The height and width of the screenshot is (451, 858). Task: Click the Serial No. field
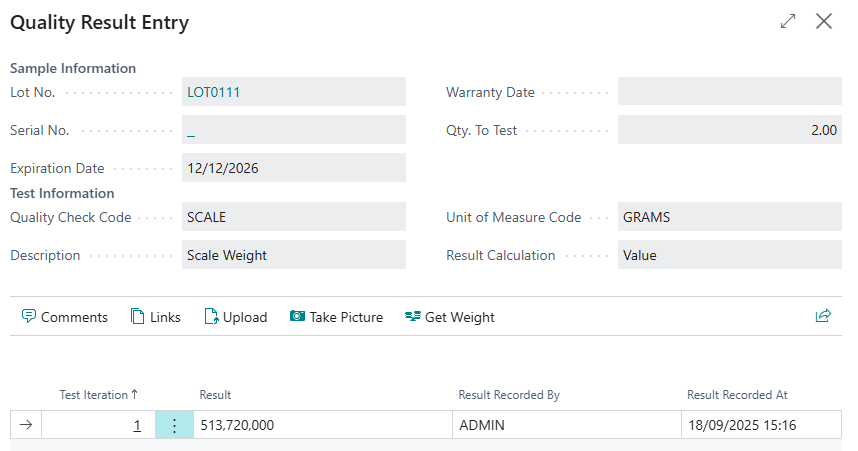pyautogui.click(x=293, y=130)
